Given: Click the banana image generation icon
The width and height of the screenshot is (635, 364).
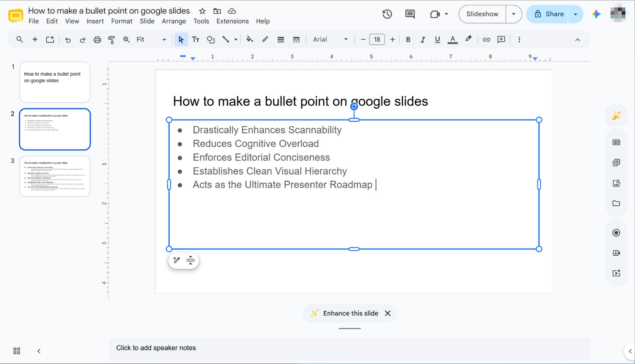Looking at the screenshot, I should [616, 115].
